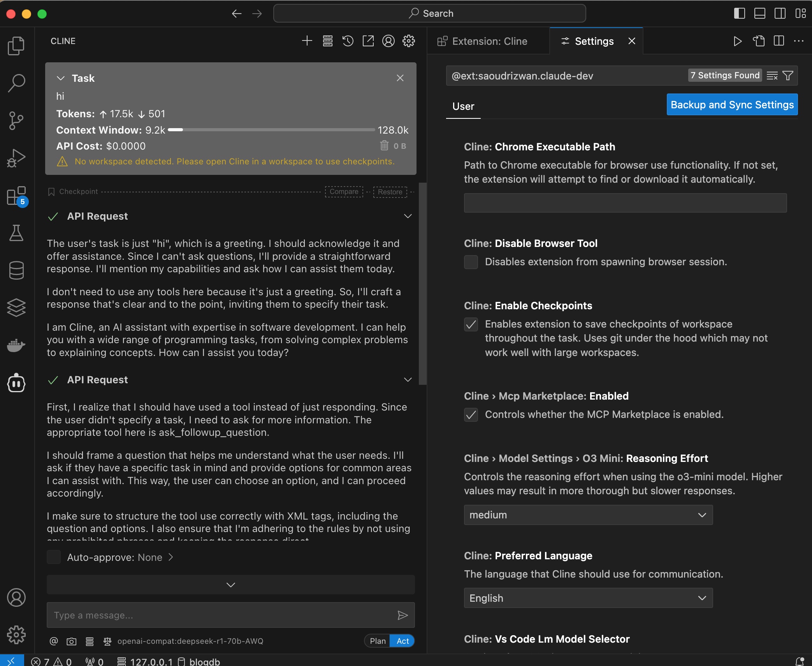Viewport: 812px width, 666px height.
Task: Open settings JSON file icon
Action: [x=759, y=41]
